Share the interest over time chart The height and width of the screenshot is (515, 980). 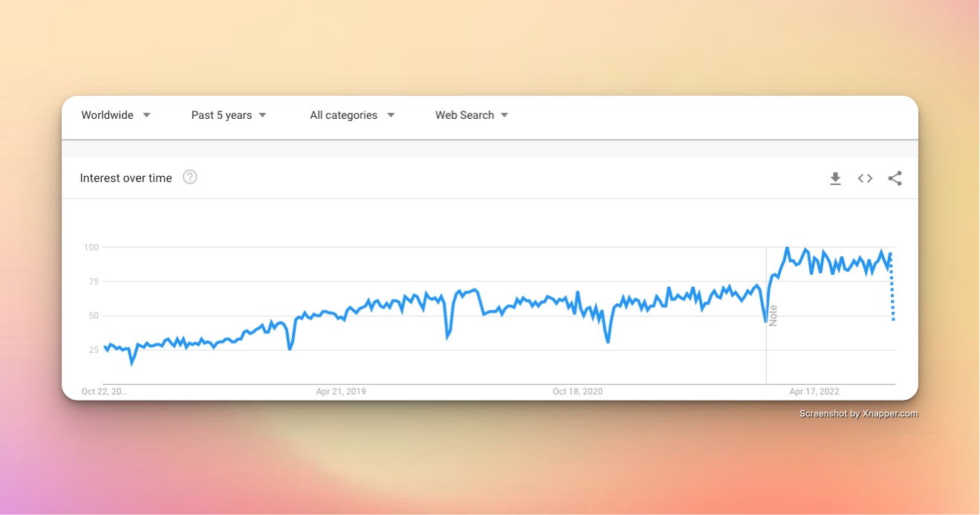pyautogui.click(x=895, y=178)
